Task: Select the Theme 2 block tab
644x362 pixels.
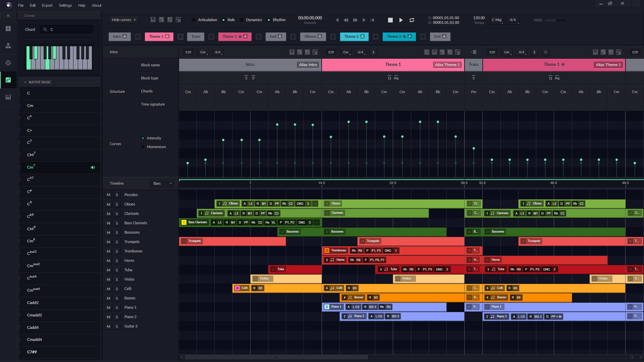Action: coord(354,37)
